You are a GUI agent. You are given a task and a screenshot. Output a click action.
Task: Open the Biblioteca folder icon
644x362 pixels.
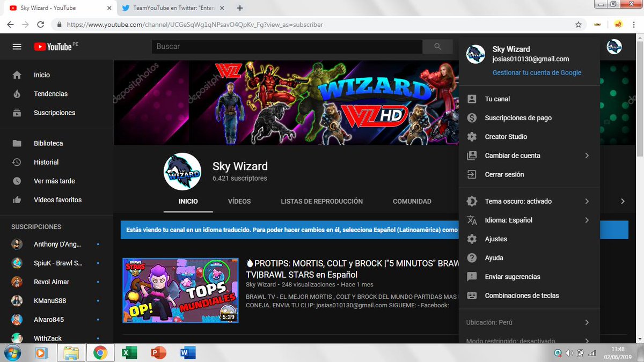click(x=17, y=143)
